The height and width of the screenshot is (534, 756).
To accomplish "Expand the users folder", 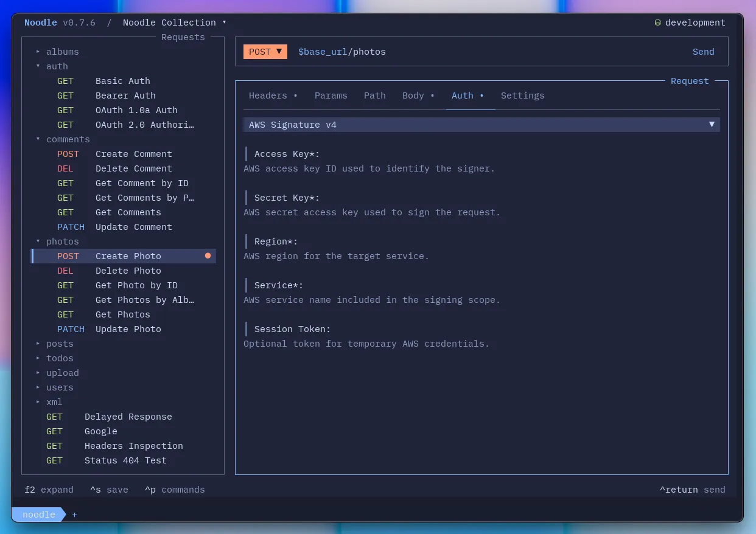I will 54,387.
